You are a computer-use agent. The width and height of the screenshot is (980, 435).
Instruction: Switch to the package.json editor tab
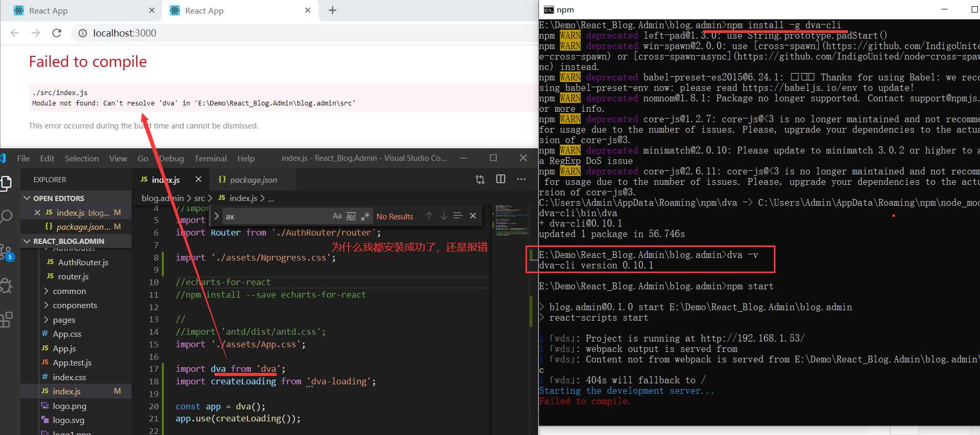[x=253, y=180]
